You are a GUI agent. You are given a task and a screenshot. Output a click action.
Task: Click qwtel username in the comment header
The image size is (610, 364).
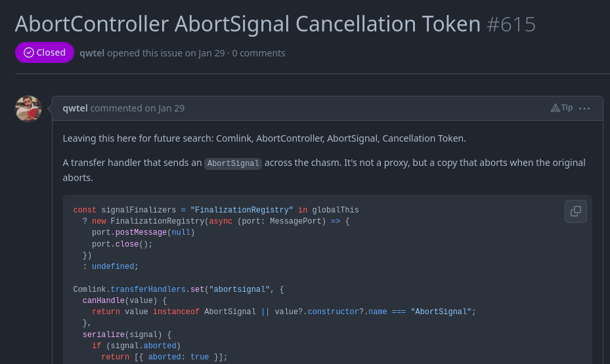[x=75, y=108]
